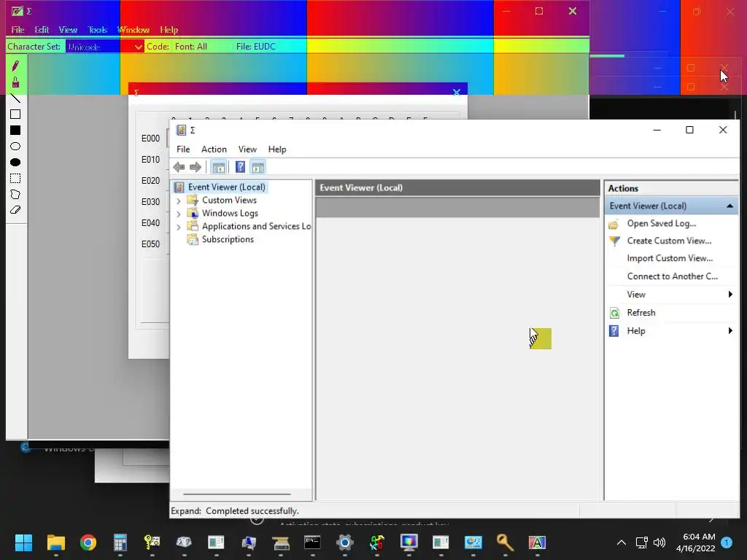The image size is (747, 560).
Task: Click the E050 row label in Select Code
Action: (x=150, y=244)
